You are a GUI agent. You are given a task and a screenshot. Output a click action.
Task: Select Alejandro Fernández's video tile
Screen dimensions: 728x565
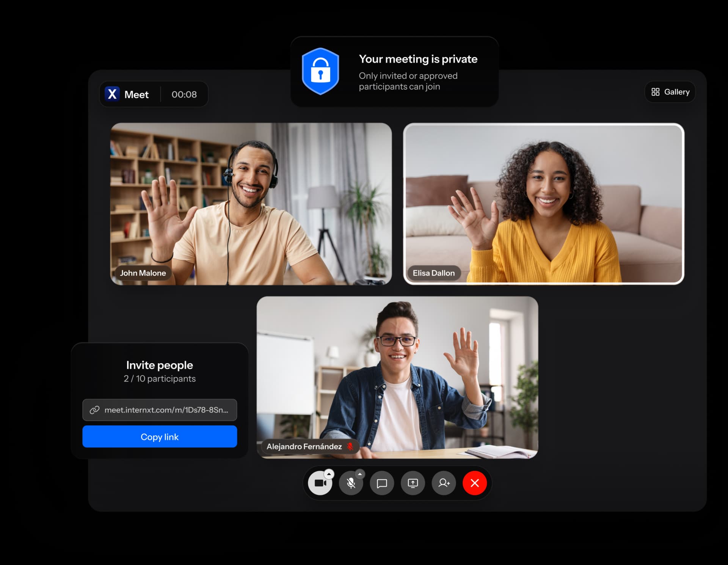point(397,377)
